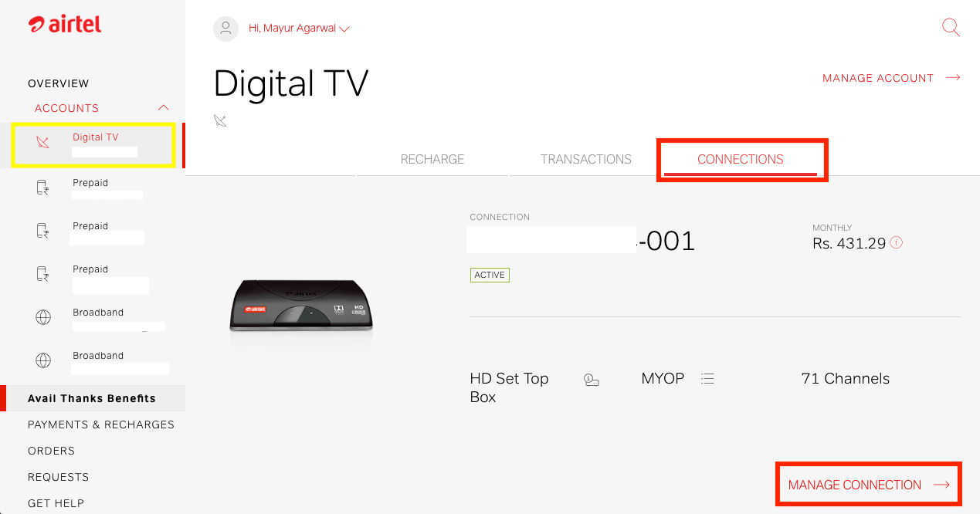The height and width of the screenshot is (514, 980).
Task: Switch to the RECHARGE tab
Action: click(432, 159)
